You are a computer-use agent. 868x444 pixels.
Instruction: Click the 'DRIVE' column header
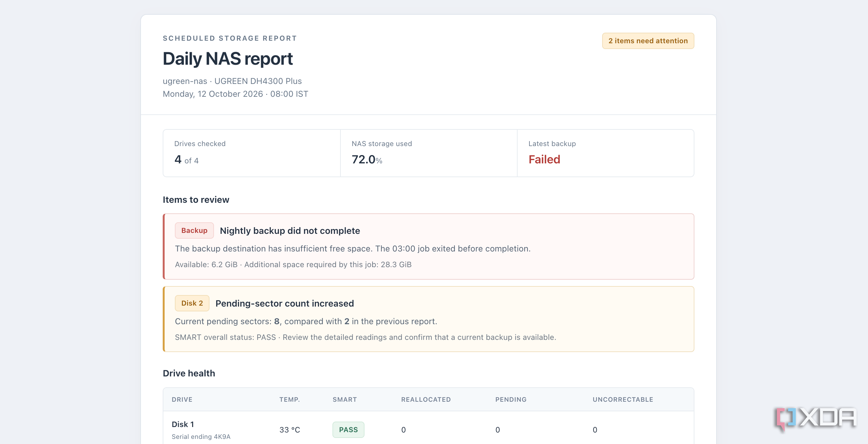[x=182, y=399]
